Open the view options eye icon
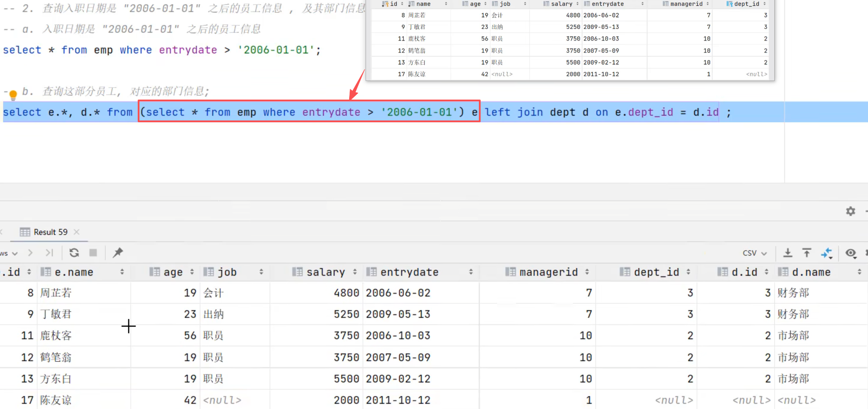 pos(851,253)
